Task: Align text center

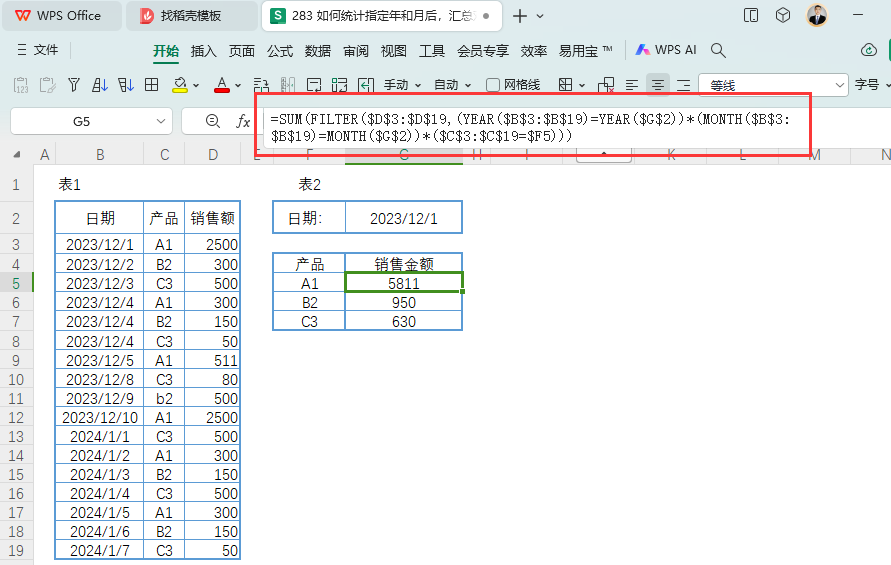Action: 657,85
